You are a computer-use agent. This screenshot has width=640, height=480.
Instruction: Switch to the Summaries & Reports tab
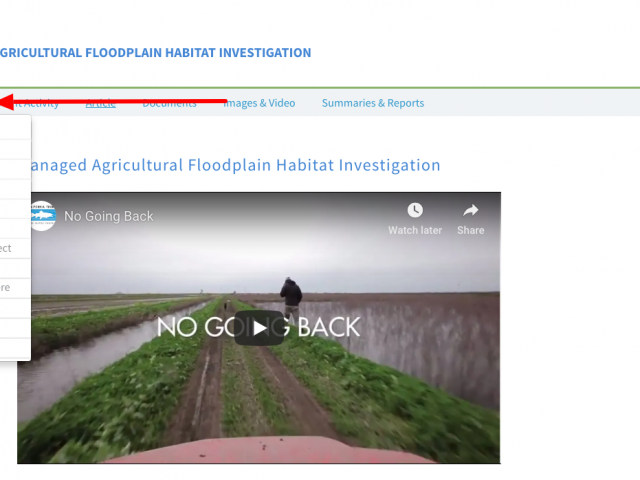pyautogui.click(x=373, y=103)
